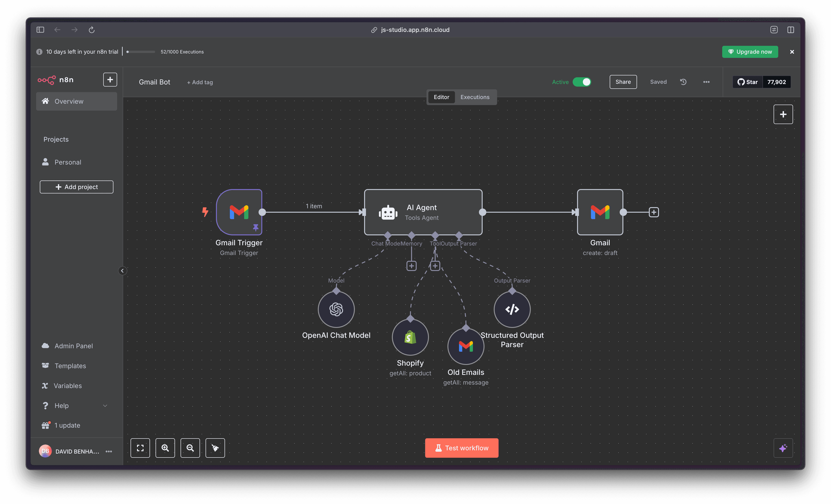Open the workflow options ellipsis menu
This screenshot has height=504, width=831.
[x=706, y=82]
